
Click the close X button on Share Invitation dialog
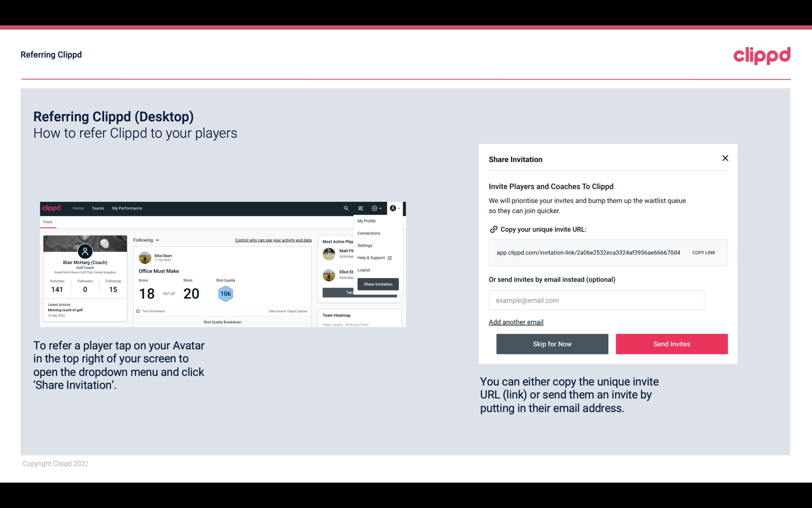point(725,158)
